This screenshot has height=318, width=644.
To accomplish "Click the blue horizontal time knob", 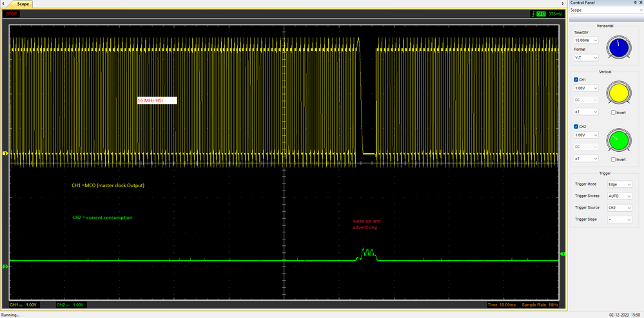I will pyautogui.click(x=620, y=46).
